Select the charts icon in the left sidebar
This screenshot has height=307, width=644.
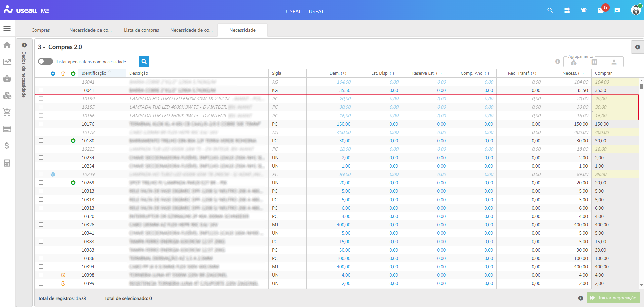[x=7, y=62]
